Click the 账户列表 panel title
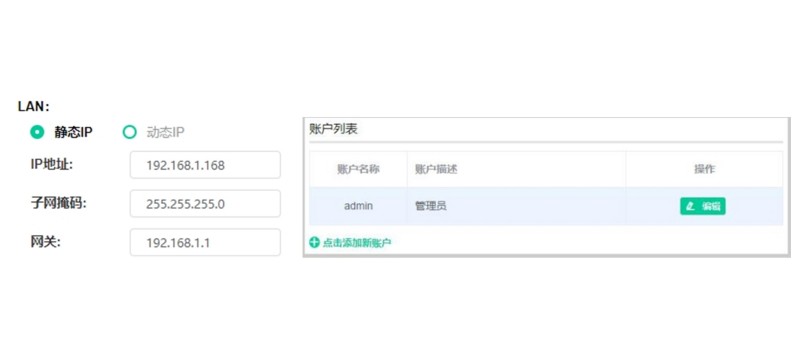Image resolution: width=800 pixels, height=361 pixels. pos(334,130)
